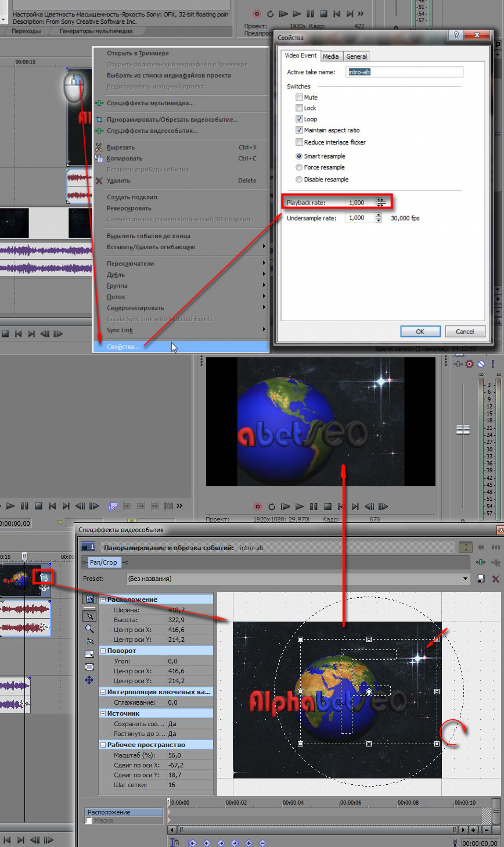Screen dimensions: 504x847
Task: Open the Preset dropdown list
Action: 465,579
